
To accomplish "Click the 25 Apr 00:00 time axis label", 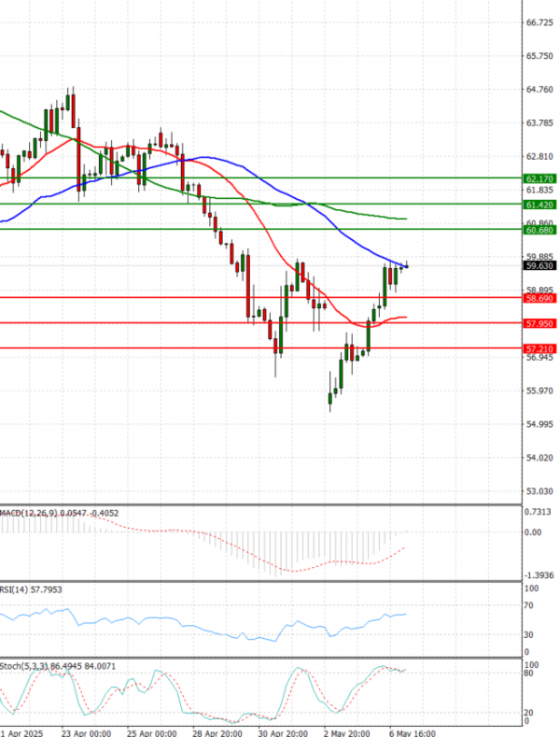I will (152, 732).
